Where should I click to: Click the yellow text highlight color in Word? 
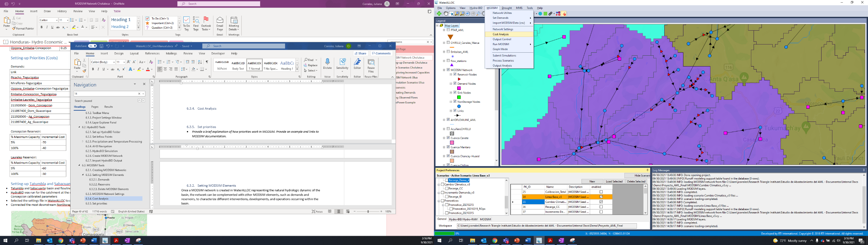tap(139, 69)
